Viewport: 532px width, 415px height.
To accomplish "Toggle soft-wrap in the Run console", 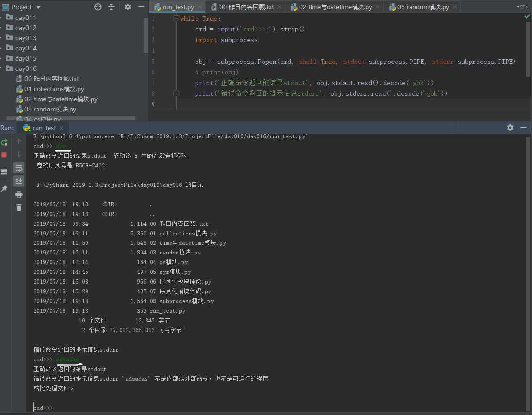I will (x=18, y=168).
